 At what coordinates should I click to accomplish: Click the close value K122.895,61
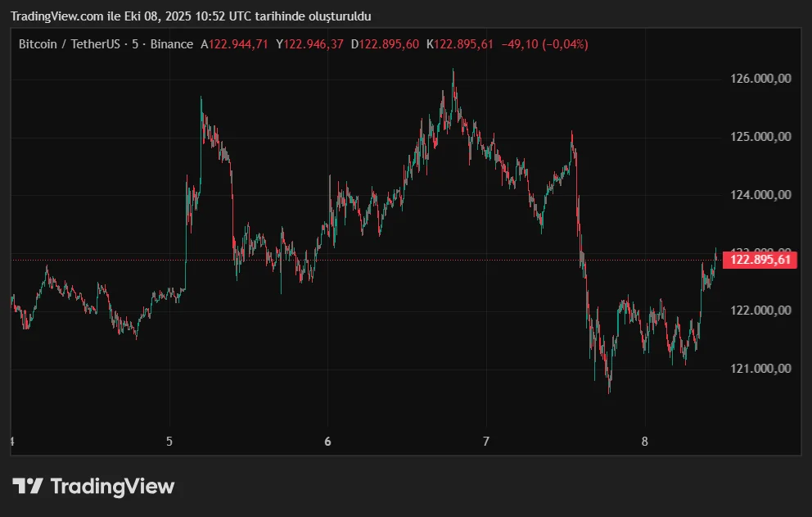click(x=460, y=44)
